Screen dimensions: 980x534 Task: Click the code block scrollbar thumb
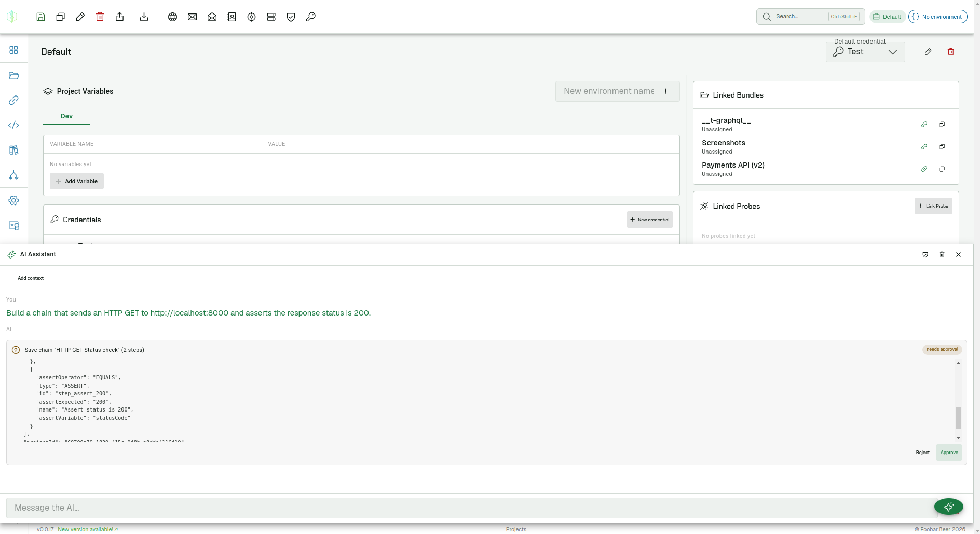click(x=958, y=418)
